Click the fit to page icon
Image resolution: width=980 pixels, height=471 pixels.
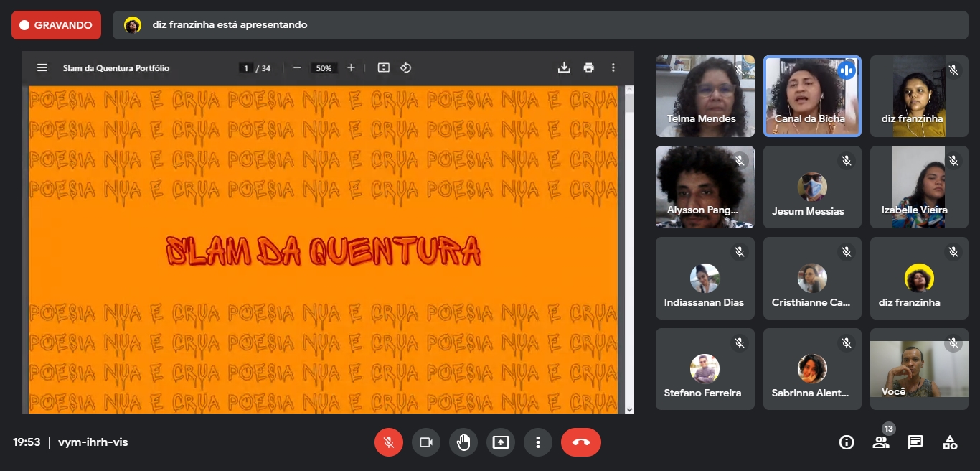(x=383, y=67)
